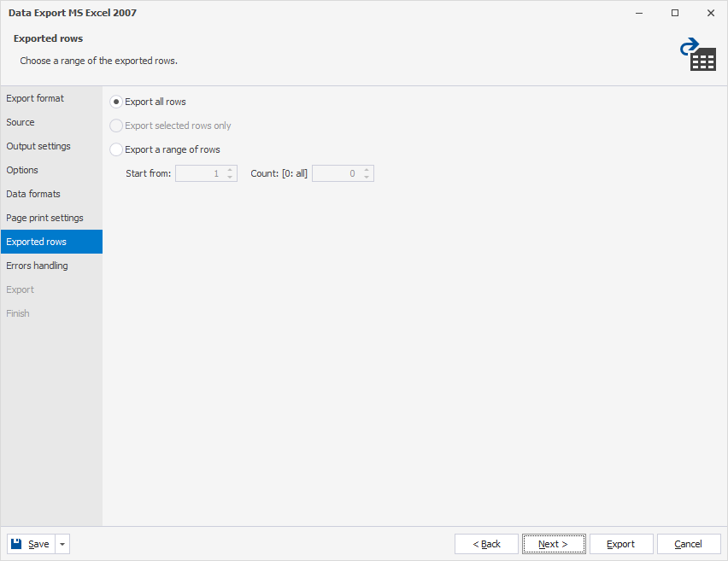Screen dimensions: 728x561
Task: Open the Data formats page
Action: [x=51, y=194]
